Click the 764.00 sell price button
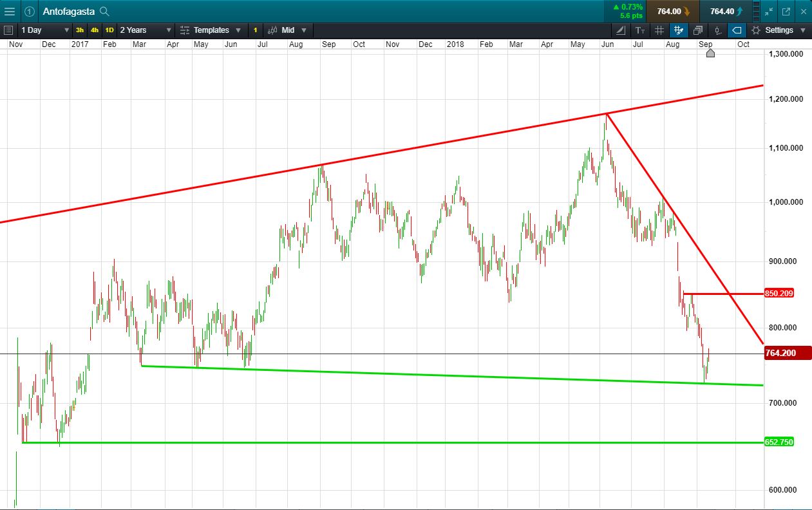The image size is (812, 510). 674,11
